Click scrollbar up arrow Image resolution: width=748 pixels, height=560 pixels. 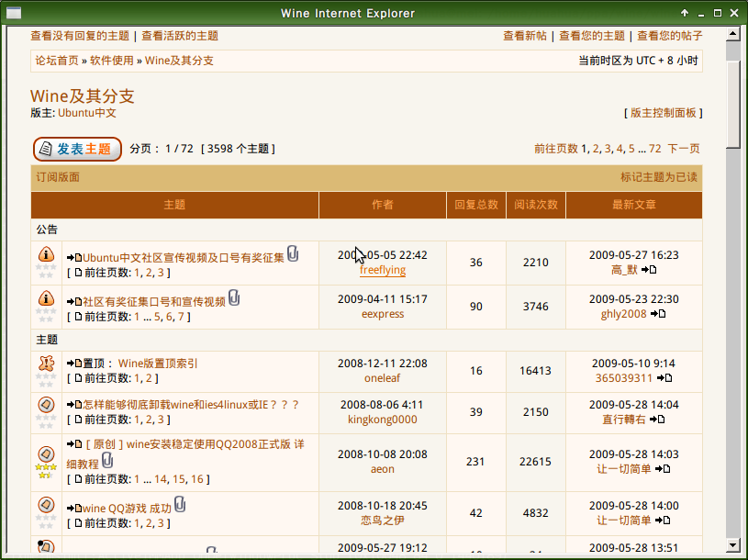pyautogui.click(x=732, y=34)
